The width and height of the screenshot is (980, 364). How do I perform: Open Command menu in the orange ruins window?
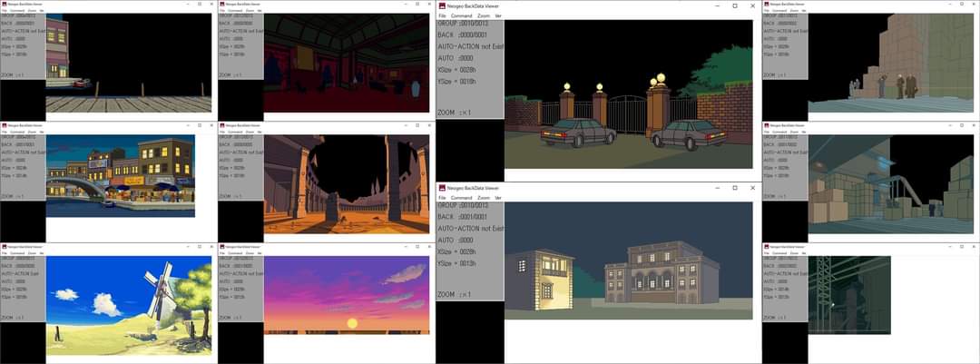pos(235,132)
